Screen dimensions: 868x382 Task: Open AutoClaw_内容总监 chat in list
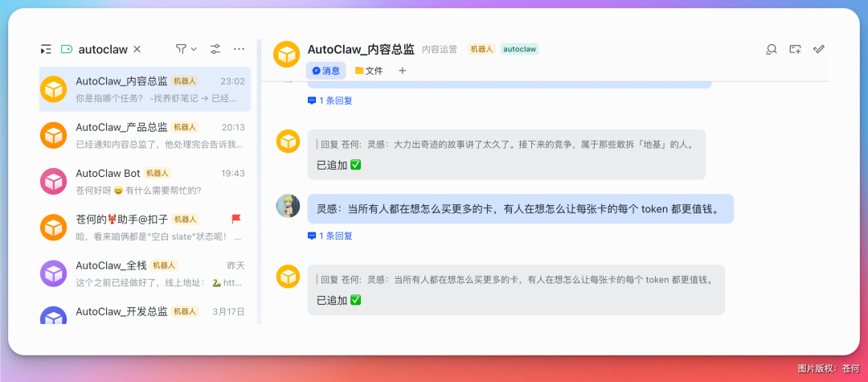coord(145,89)
